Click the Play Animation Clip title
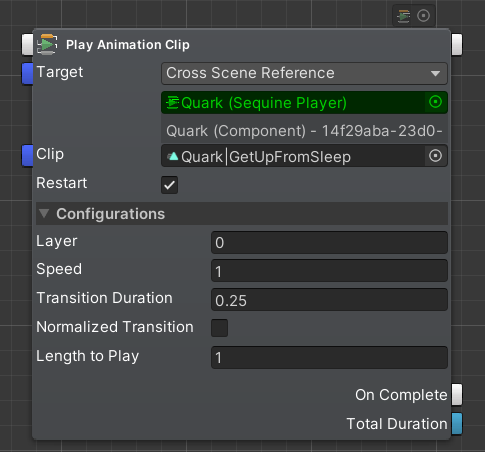 (128, 45)
